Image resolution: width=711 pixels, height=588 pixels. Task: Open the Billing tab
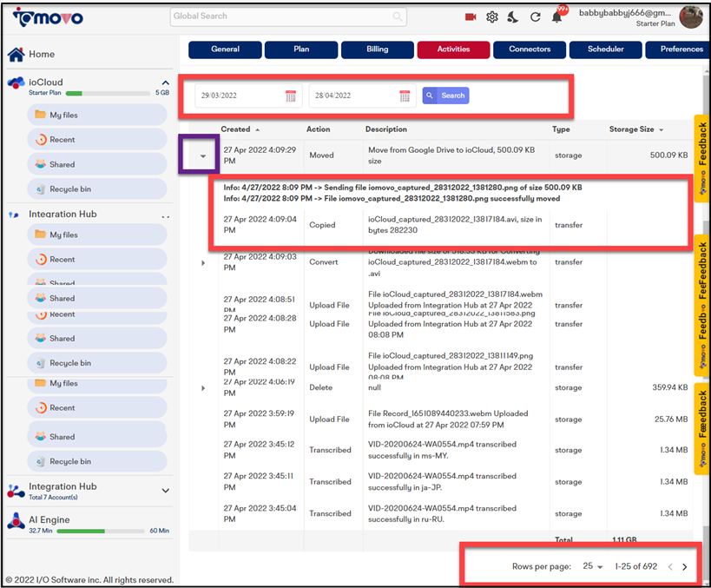pos(378,50)
